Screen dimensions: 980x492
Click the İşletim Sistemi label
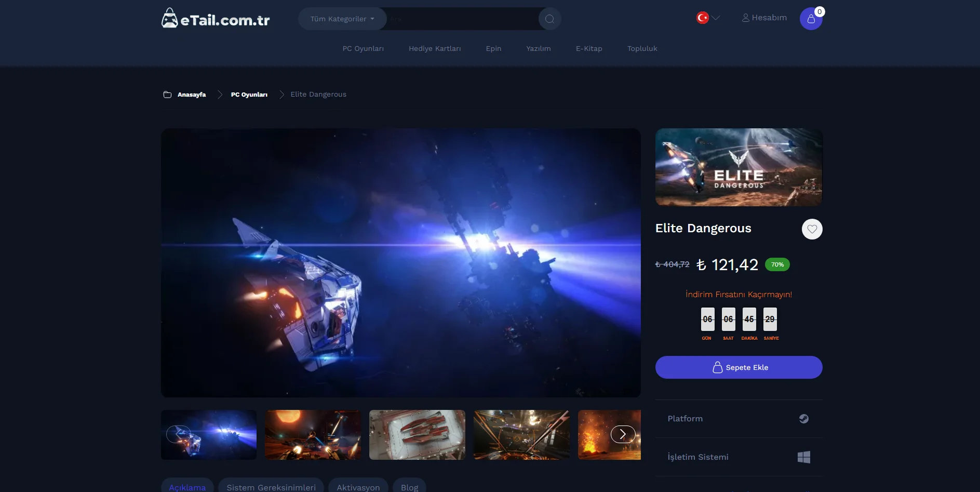(x=698, y=457)
